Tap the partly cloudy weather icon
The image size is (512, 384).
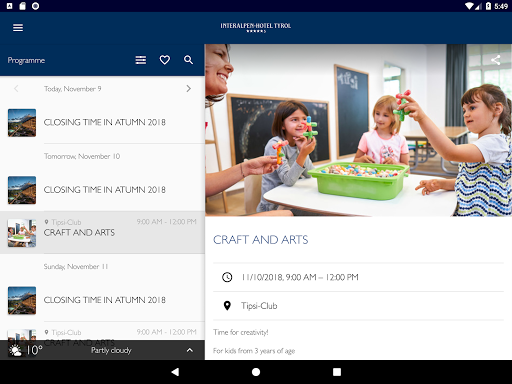pyautogui.click(x=15, y=350)
